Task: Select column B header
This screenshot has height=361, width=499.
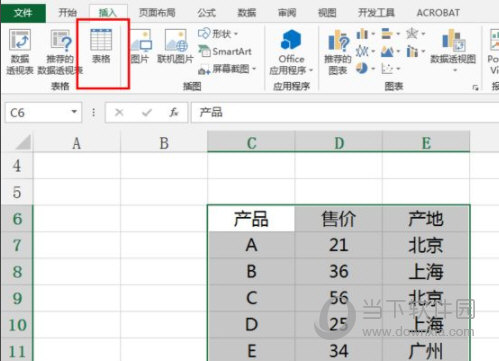Action: 164,143
